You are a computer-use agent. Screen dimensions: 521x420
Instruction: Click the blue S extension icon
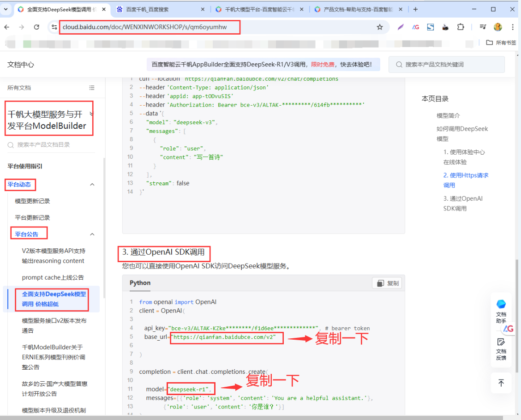pos(431,27)
